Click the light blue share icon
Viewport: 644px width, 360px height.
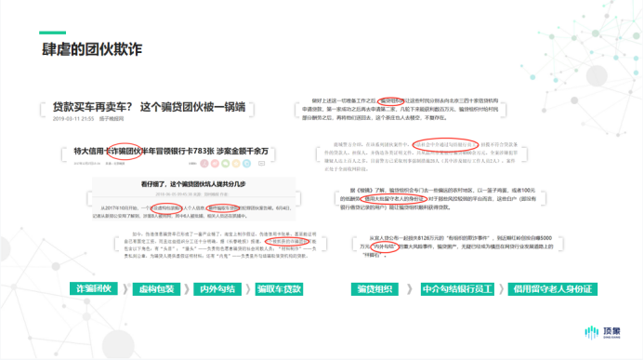pos(247,164)
